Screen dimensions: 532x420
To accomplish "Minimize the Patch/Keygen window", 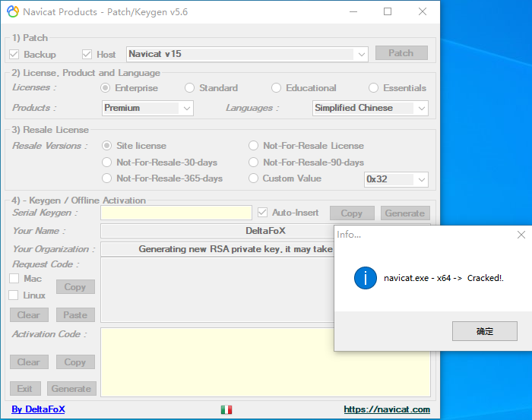I will pos(353,12).
